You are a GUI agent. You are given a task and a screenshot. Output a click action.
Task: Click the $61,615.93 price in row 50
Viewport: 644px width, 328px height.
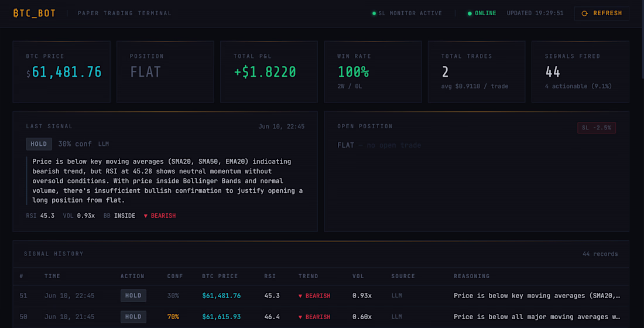221,317
